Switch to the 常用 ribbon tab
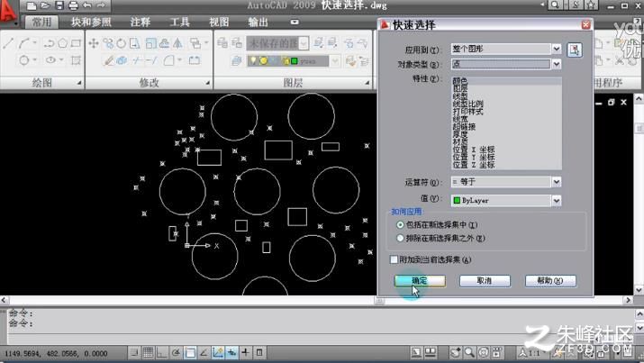This screenshot has width=644, height=363. point(41,22)
